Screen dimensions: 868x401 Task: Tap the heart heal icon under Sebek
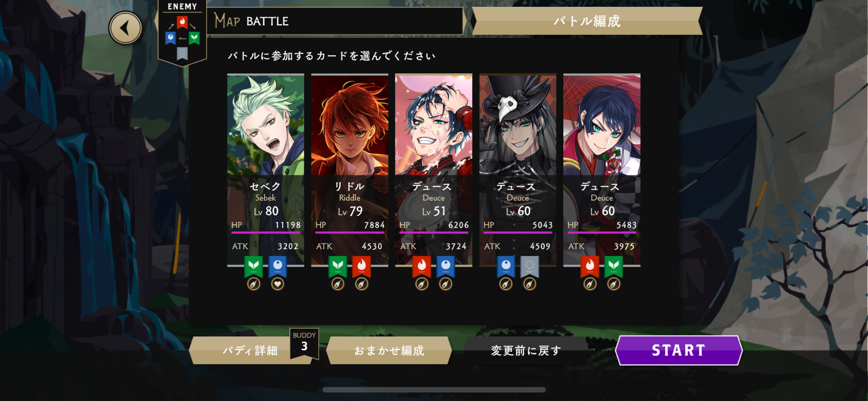click(x=278, y=284)
